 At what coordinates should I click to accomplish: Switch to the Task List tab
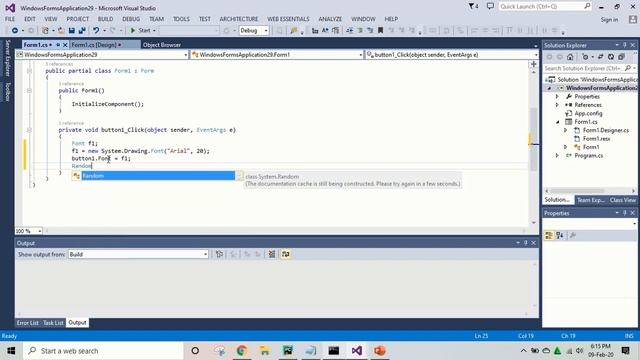point(53,323)
